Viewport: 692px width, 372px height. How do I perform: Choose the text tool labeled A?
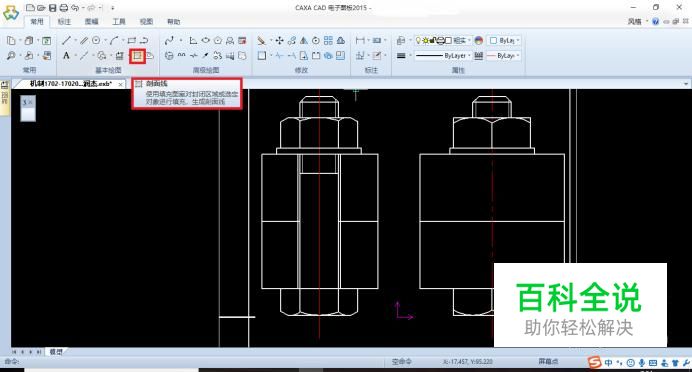point(66,56)
